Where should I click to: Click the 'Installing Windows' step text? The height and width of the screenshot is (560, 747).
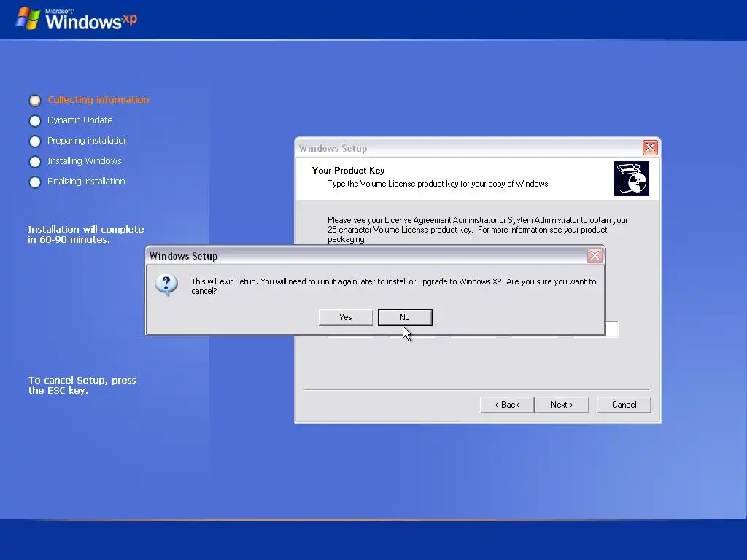(x=85, y=161)
